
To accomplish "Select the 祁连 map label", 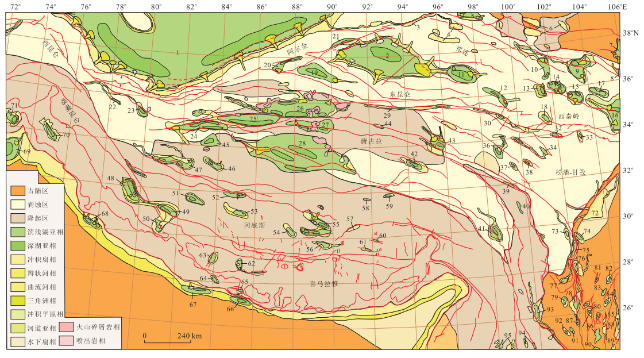I will point(462,51).
